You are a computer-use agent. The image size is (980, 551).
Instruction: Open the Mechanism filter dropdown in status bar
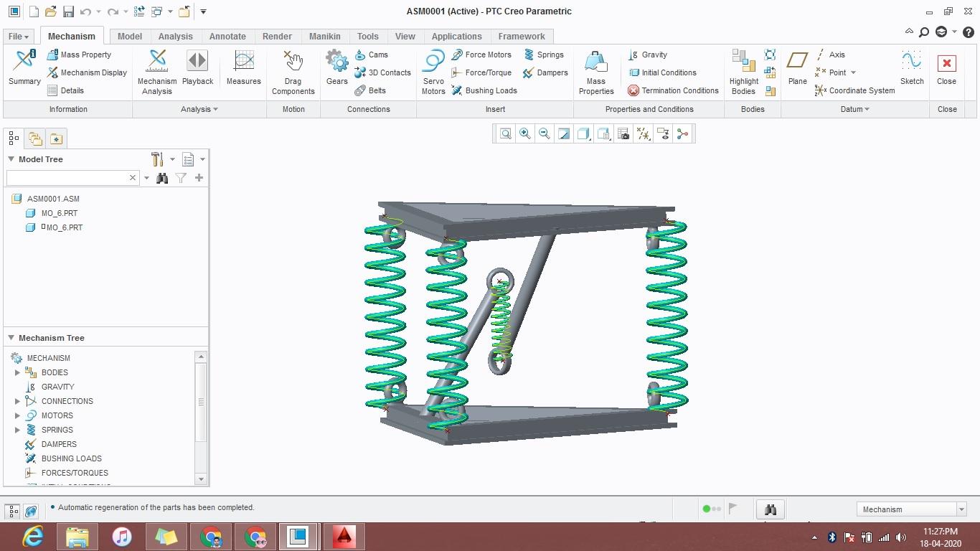click(x=961, y=509)
